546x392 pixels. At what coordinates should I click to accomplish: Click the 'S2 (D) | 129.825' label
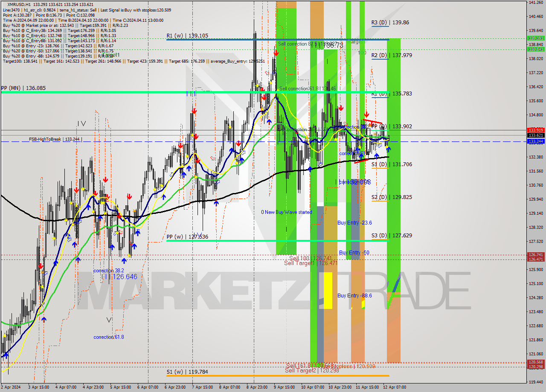click(x=391, y=197)
